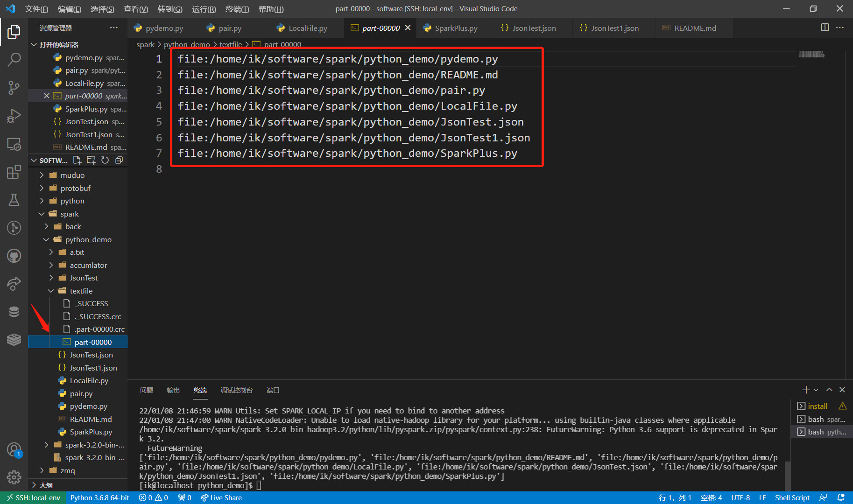Viewport: 853px width, 504px height.
Task: Switch to the JsonTest1.json editor tab
Action: tap(614, 28)
